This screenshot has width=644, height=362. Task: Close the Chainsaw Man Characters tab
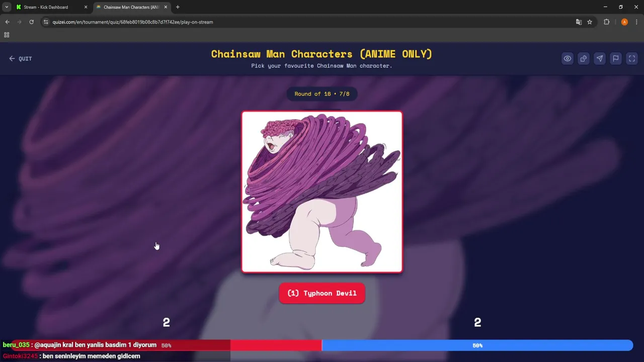166,7
